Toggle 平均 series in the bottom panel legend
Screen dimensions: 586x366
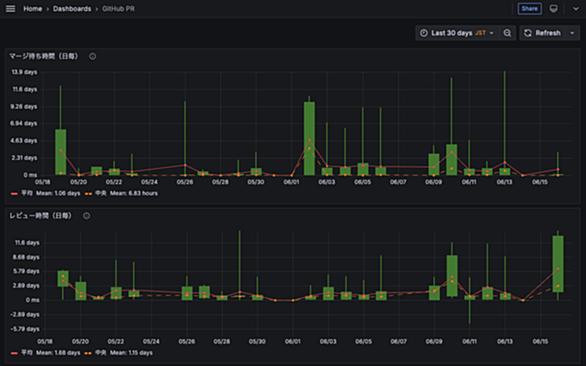(x=27, y=353)
